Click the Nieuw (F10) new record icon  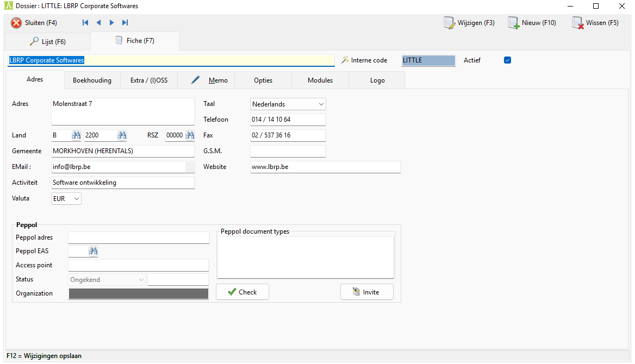coord(514,23)
